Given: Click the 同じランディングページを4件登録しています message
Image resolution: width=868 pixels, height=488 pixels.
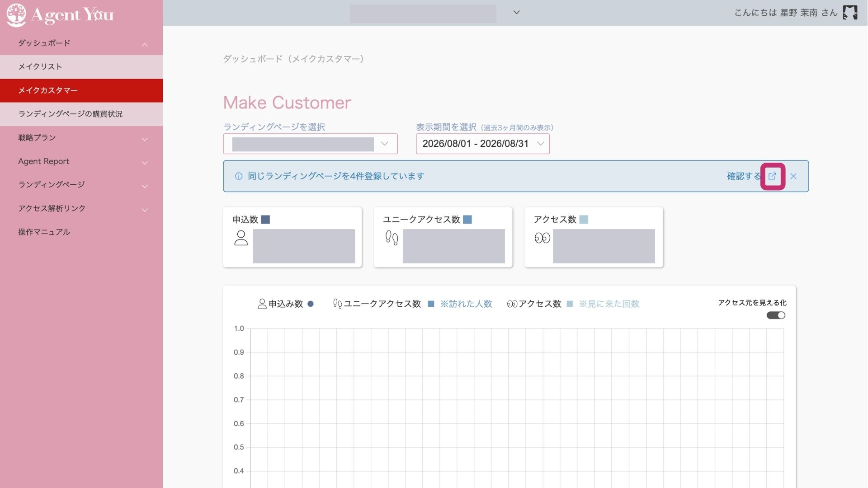Looking at the screenshot, I should click(336, 176).
